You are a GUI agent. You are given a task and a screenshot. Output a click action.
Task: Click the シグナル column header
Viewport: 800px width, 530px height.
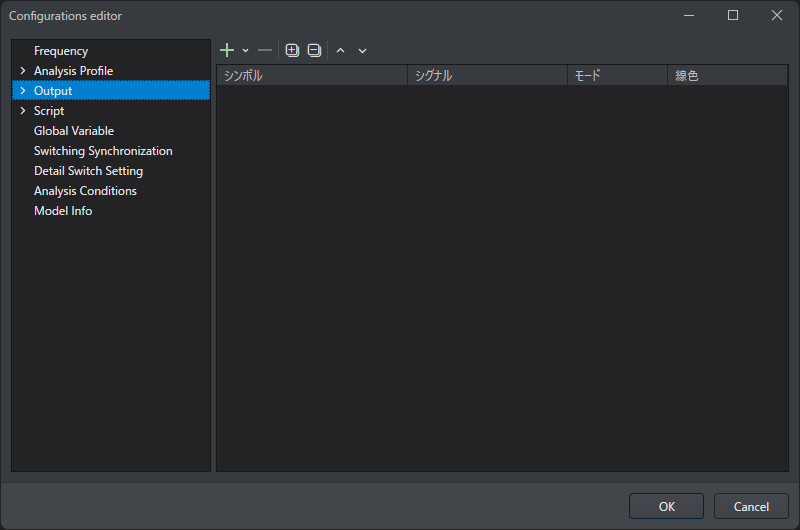487,75
